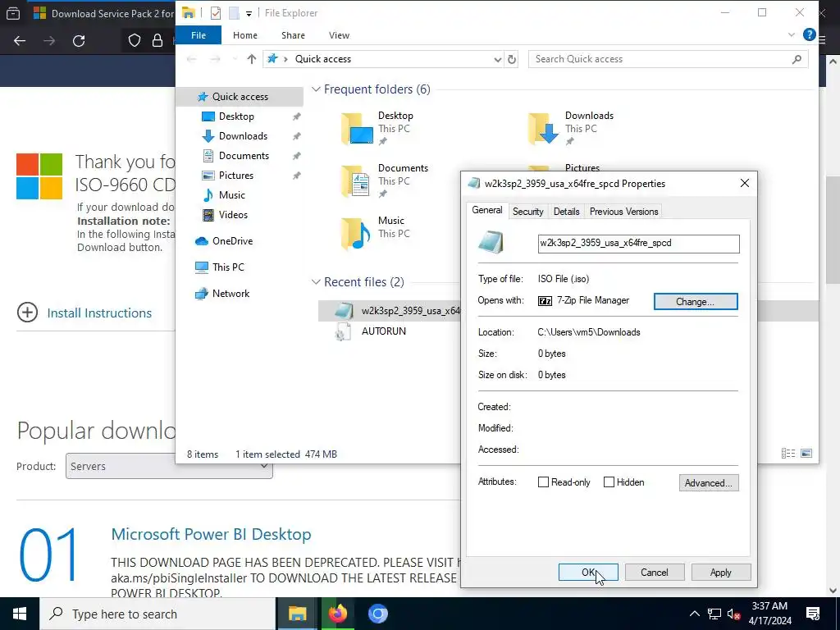Screen dimensions: 840x630
Task: Switch to details view layout icon
Action: click(x=788, y=454)
